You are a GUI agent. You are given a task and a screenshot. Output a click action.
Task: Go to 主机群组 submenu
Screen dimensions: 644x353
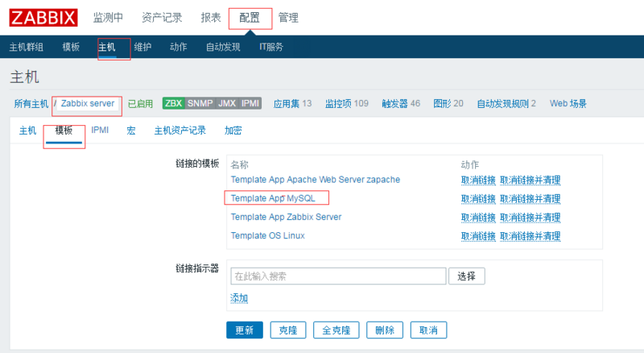coord(27,47)
